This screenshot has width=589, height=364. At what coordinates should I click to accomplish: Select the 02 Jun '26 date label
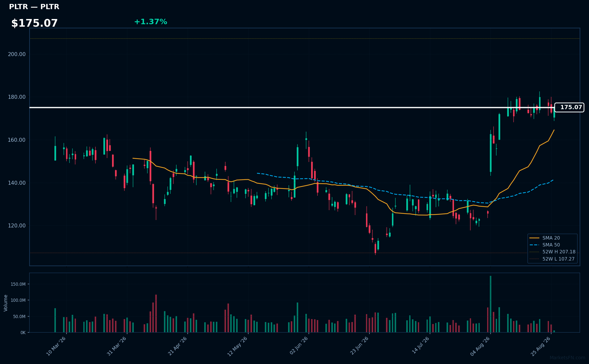299,346
